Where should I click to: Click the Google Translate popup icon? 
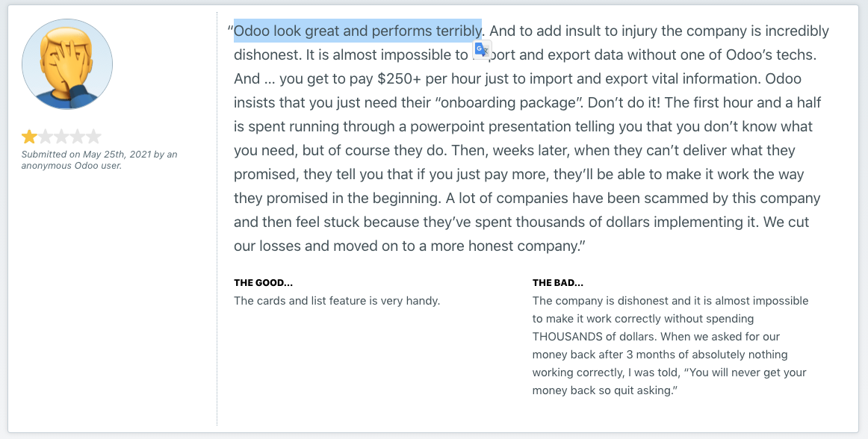tap(482, 50)
